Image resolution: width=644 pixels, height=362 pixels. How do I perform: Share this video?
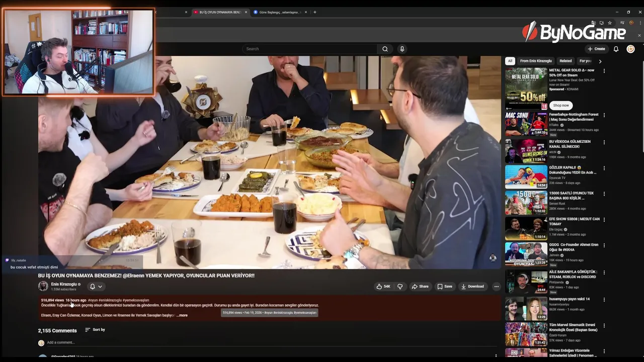pyautogui.click(x=420, y=287)
